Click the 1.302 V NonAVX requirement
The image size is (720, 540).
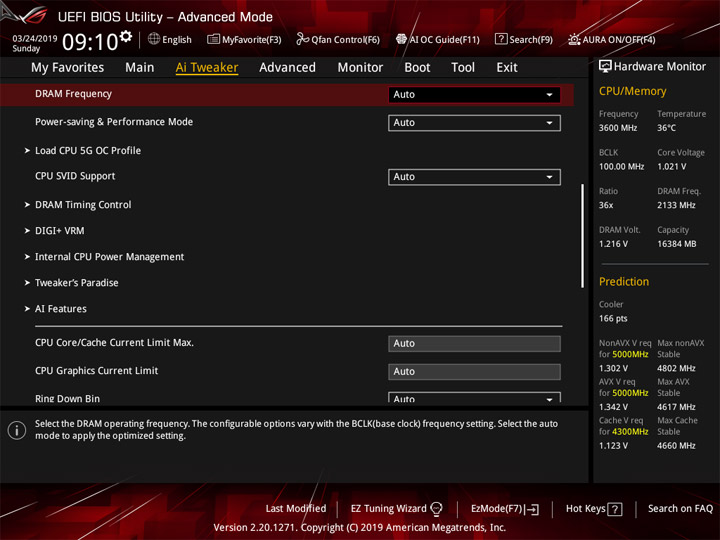pos(613,368)
